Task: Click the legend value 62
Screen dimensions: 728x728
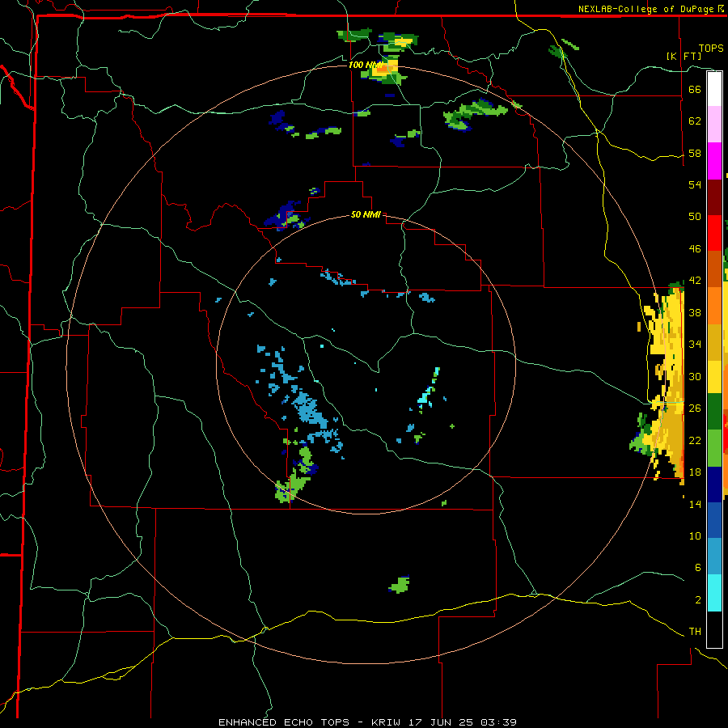Action: 695,121
